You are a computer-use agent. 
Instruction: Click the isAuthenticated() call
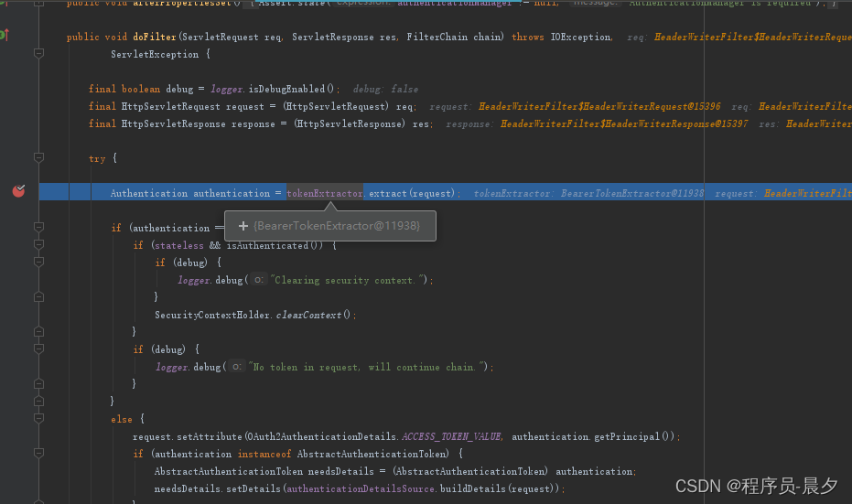(x=275, y=245)
